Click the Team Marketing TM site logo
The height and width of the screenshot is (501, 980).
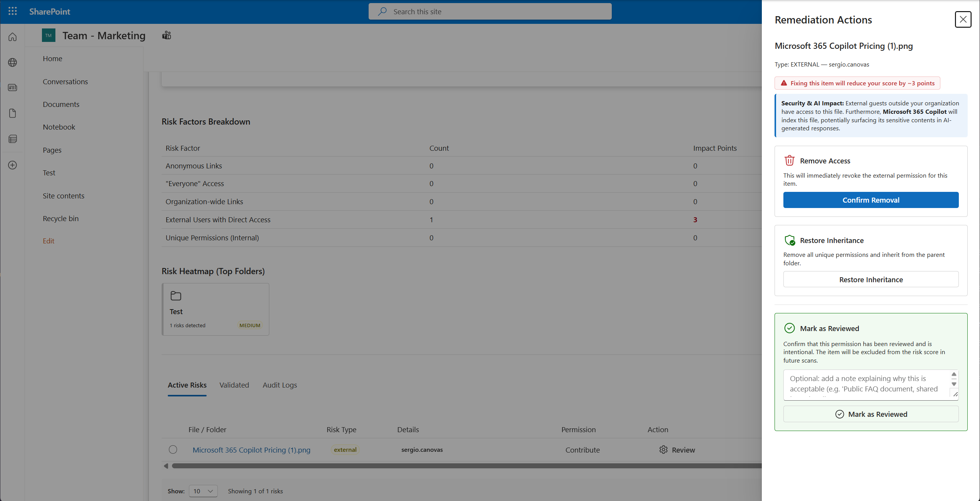[x=48, y=35]
